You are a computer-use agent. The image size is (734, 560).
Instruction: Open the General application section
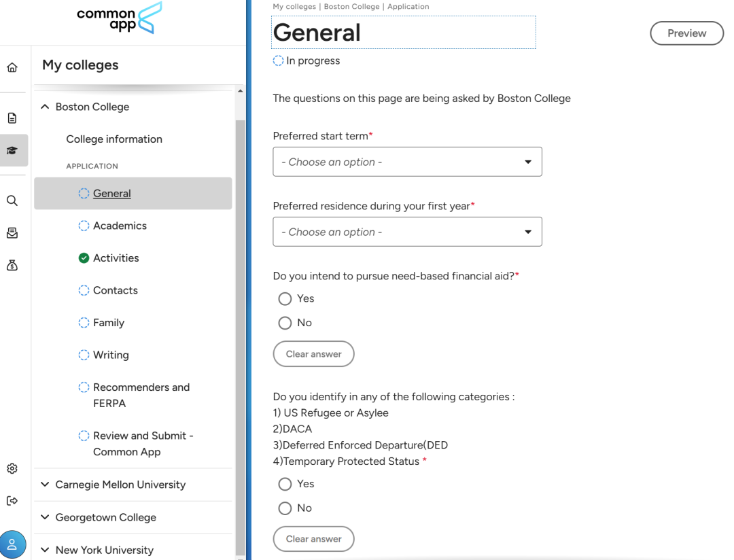click(x=133, y=194)
